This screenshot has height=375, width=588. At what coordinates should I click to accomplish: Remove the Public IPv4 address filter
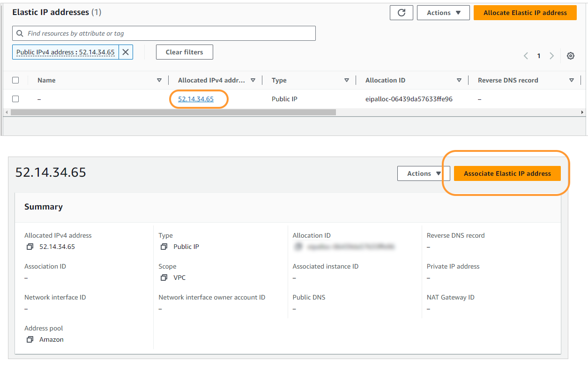tap(126, 52)
